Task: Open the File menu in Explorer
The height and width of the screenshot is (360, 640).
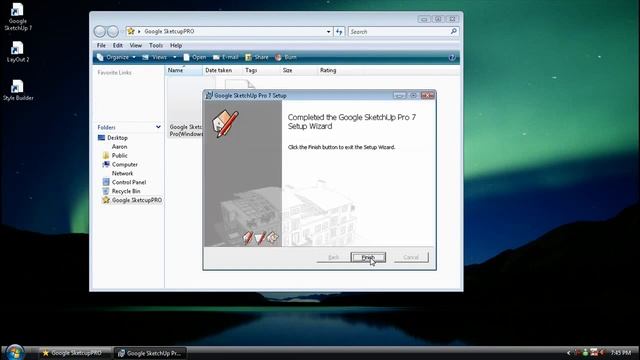Action: 101,45
